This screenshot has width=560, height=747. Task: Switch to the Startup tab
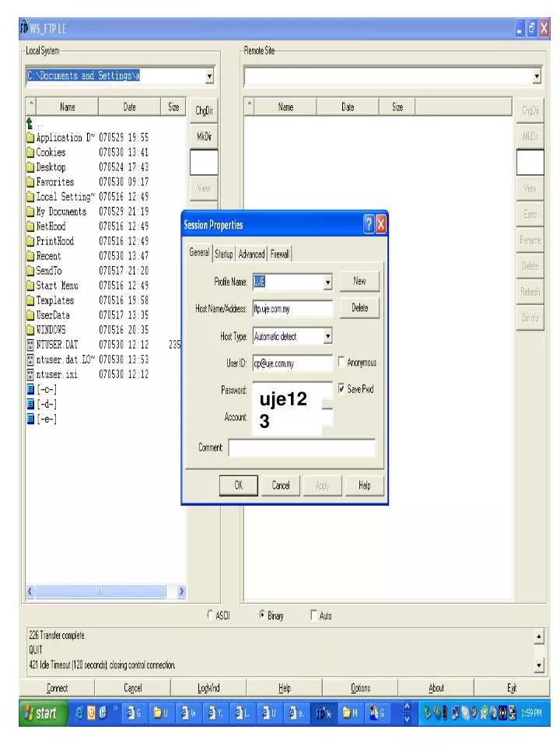[x=224, y=254]
